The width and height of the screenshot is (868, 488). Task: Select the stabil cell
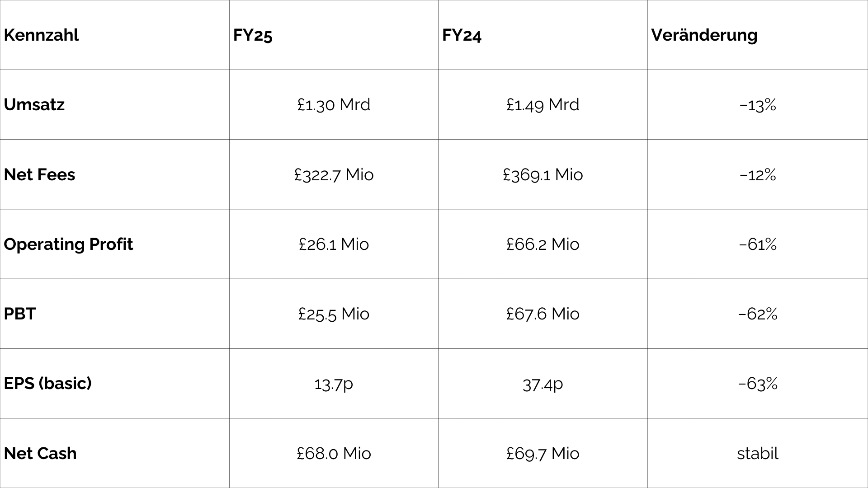(758, 453)
